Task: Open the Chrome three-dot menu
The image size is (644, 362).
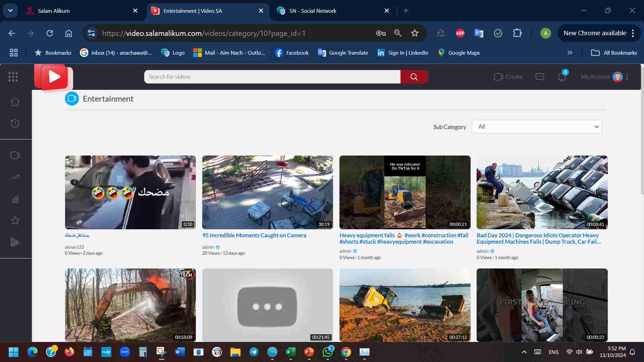Action: coord(633,33)
